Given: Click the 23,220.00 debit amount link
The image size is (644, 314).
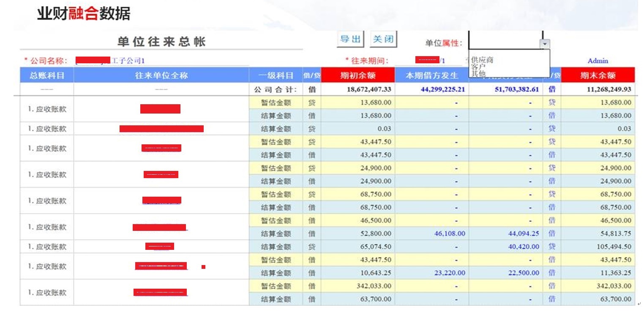Looking at the screenshot, I should coord(450,273).
